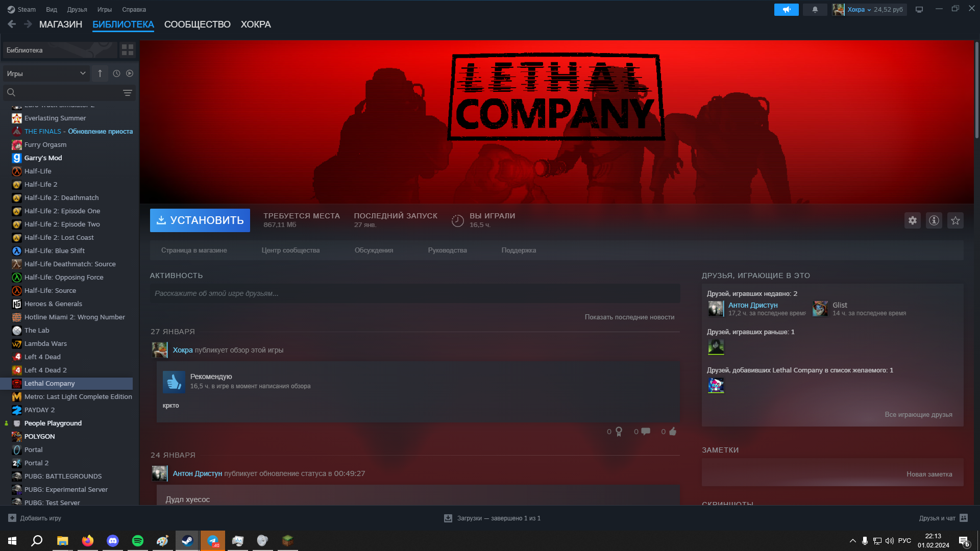Open advanced filter options icon
Image resolution: width=980 pixels, height=551 pixels.
click(x=128, y=93)
